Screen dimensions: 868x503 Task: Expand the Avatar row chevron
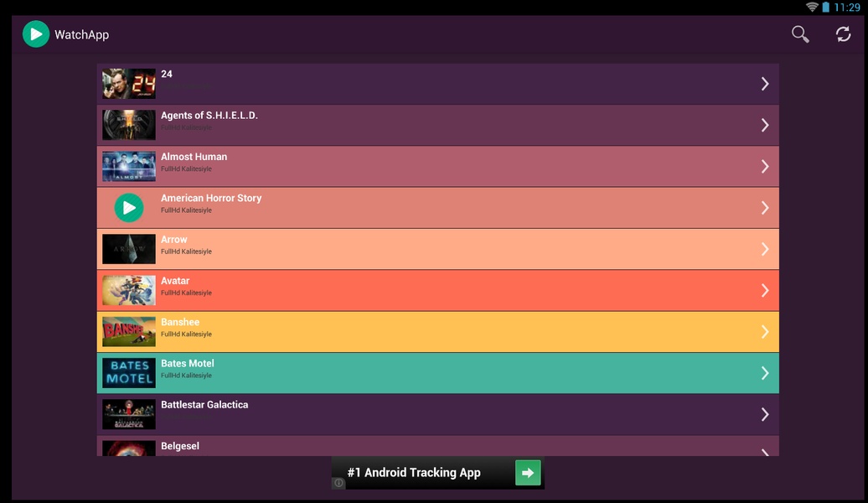[x=764, y=290]
